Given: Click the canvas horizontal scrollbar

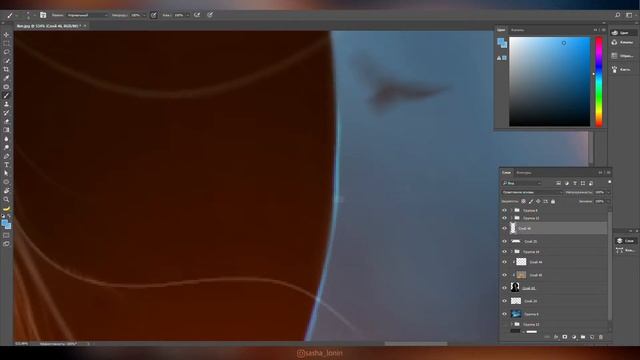Looking at the screenshot, I should [x=416, y=344].
